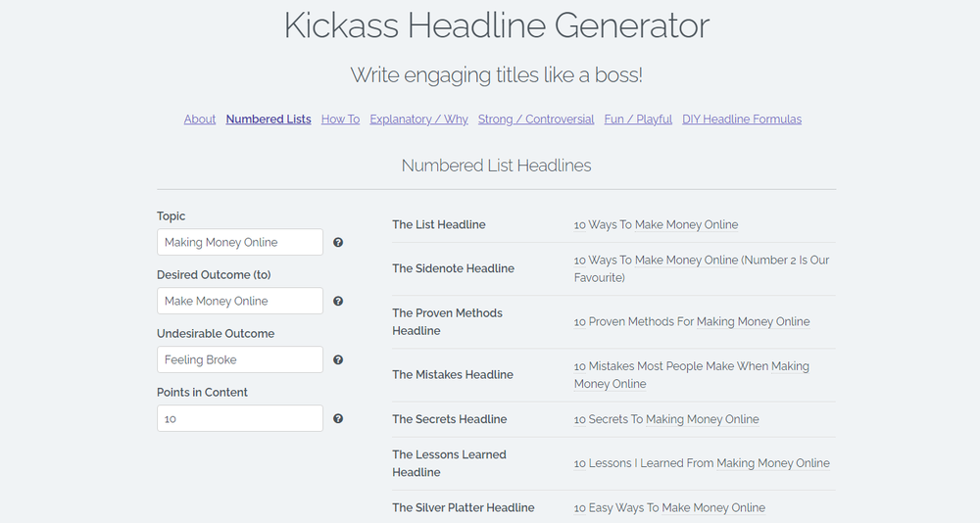Open DIY Headline Formulas tab
980x523 pixels.
coord(742,119)
